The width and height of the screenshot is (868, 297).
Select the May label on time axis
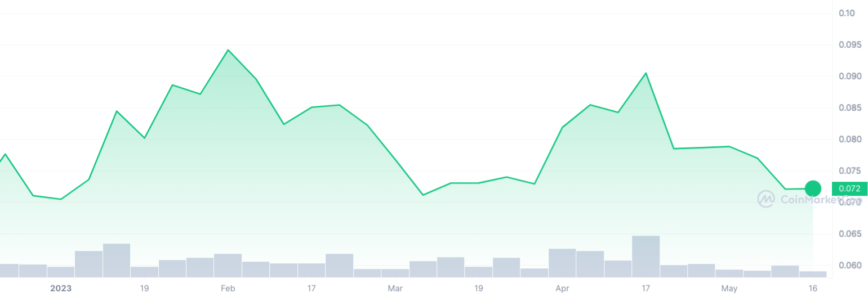(x=729, y=289)
